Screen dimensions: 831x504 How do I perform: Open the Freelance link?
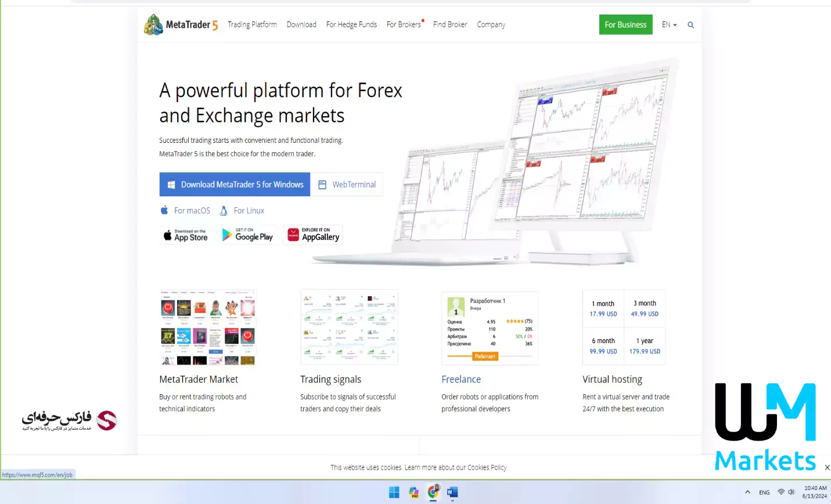[461, 379]
